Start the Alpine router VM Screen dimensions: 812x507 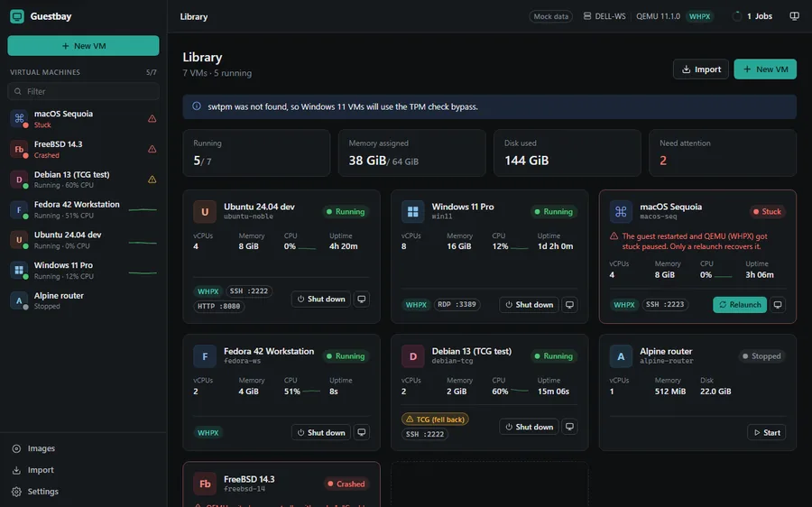tap(766, 432)
